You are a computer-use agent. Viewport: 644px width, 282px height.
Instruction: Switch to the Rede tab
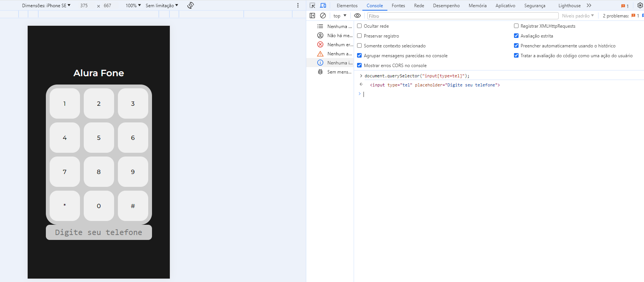pos(419,5)
